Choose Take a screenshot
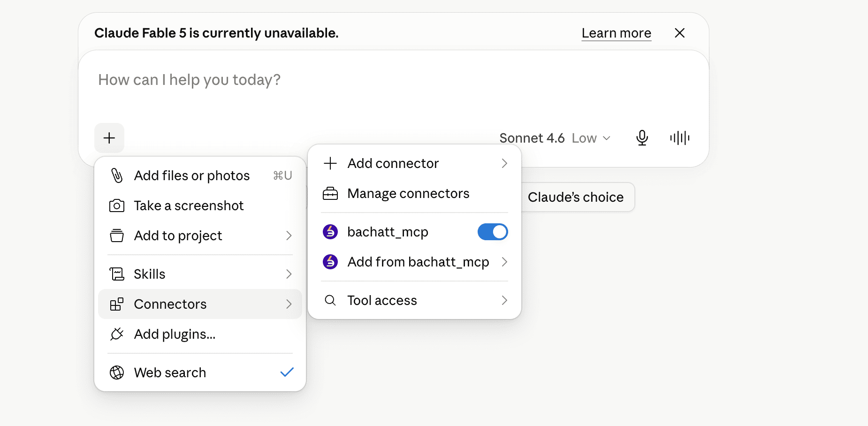 pyautogui.click(x=200, y=205)
